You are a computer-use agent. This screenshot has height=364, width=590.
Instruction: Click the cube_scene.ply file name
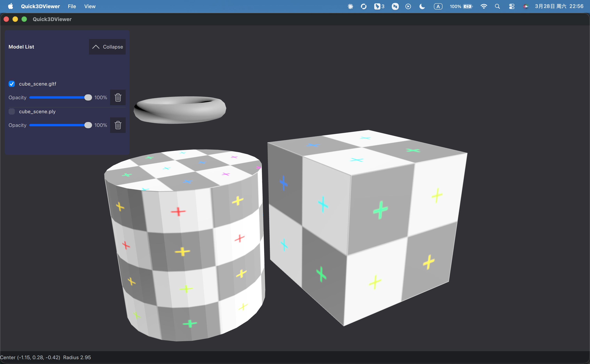pos(37,111)
